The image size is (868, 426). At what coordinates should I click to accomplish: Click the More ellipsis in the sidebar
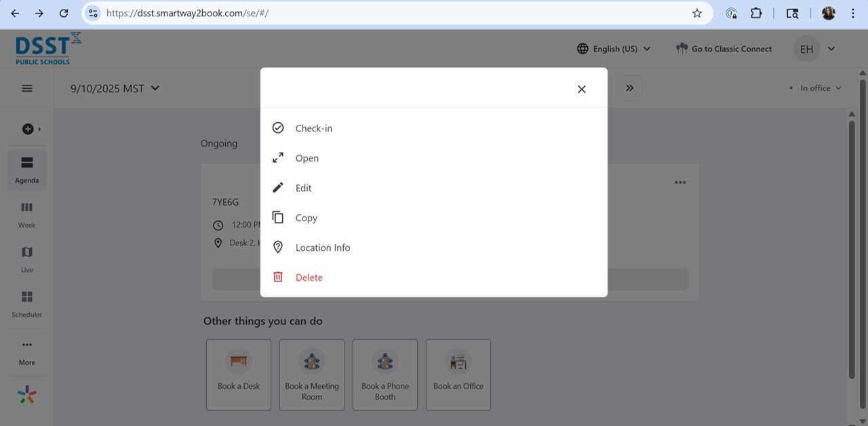27,351
